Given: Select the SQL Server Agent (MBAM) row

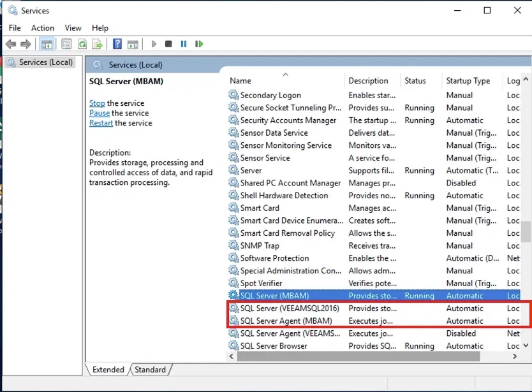Looking at the screenshot, I should click(374, 321).
